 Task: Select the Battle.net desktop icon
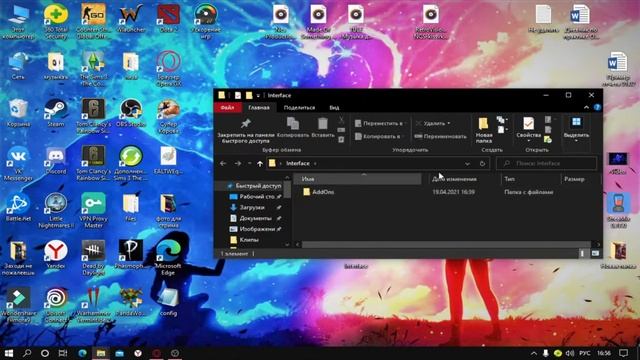pyautogui.click(x=18, y=208)
